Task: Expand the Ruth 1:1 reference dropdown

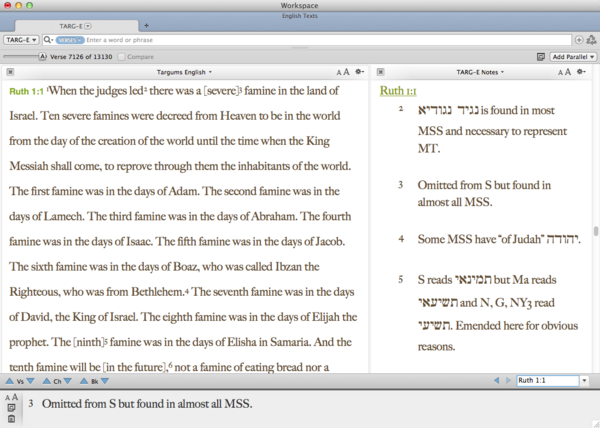Action: tap(585, 381)
